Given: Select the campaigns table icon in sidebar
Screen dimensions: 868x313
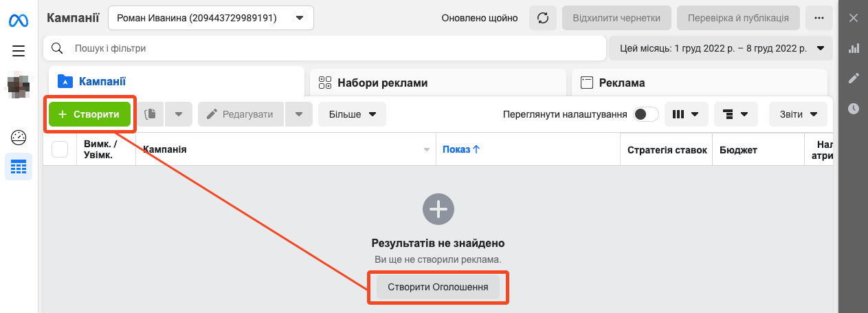Looking at the screenshot, I should 19,166.
